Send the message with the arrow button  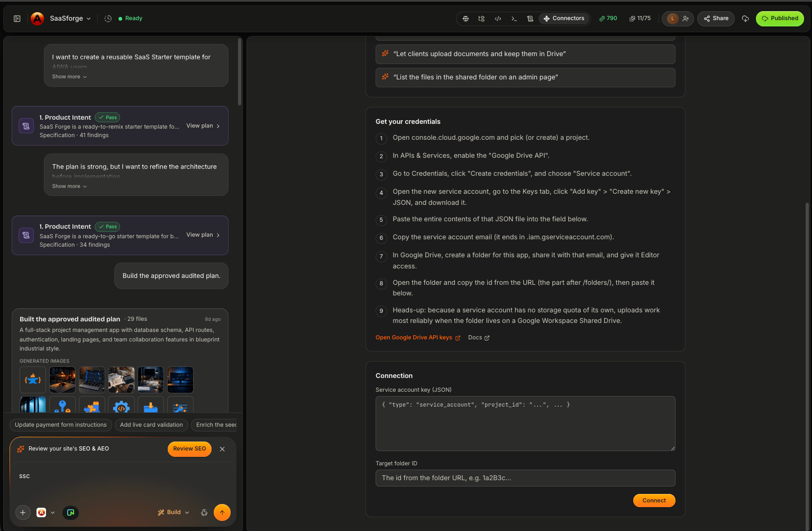pyautogui.click(x=222, y=512)
